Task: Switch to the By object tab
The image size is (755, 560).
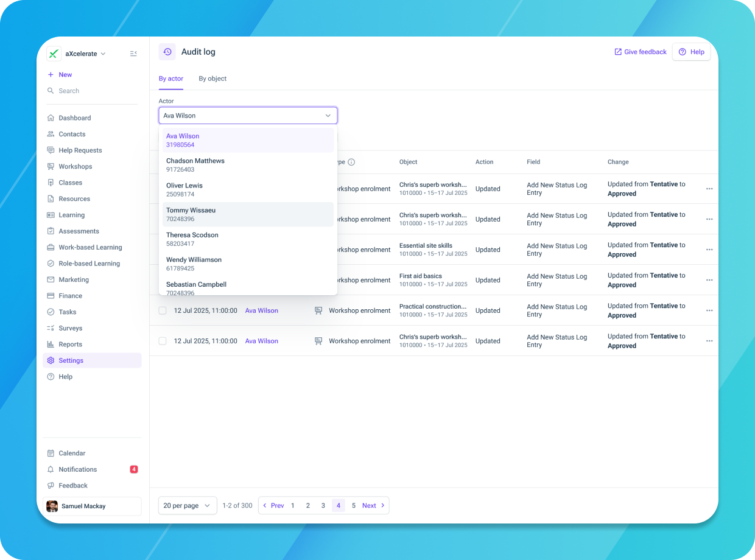Action: coord(212,79)
